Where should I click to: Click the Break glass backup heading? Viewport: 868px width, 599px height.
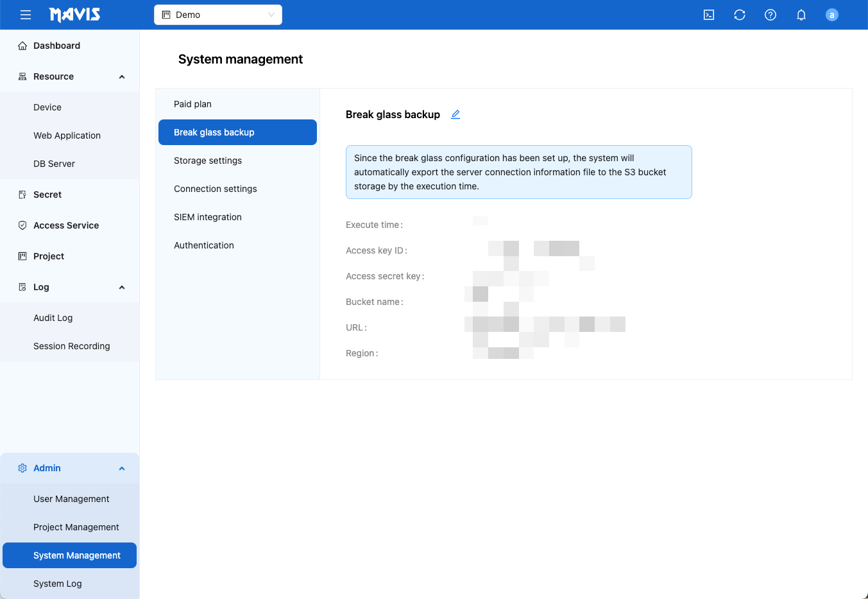[393, 114]
